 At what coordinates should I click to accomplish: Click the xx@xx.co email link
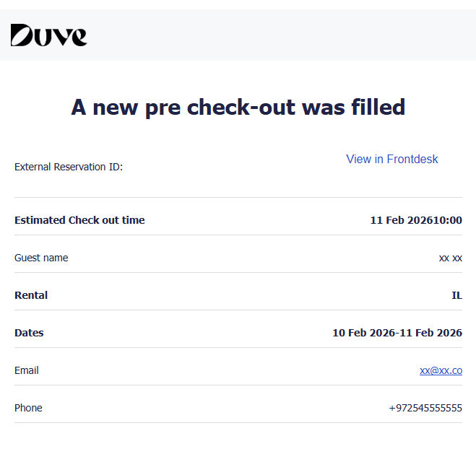[x=441, y=370]
